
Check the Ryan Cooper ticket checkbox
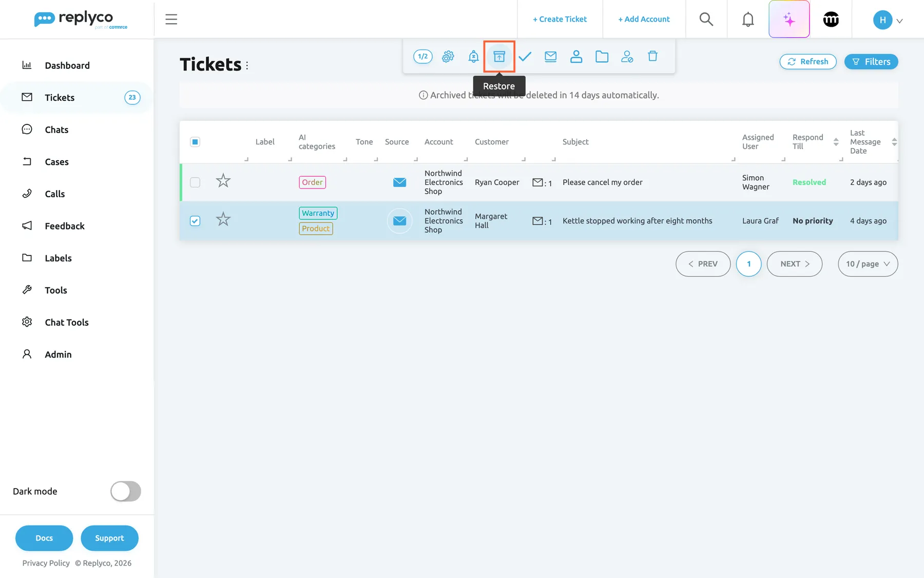click(x=195, y=182)
